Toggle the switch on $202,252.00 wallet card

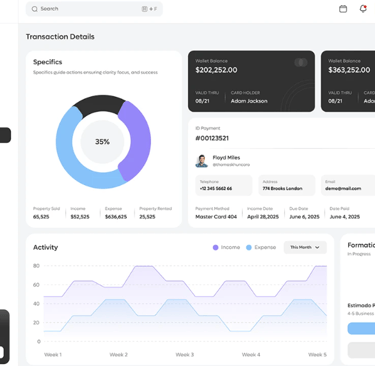(301, 62)
